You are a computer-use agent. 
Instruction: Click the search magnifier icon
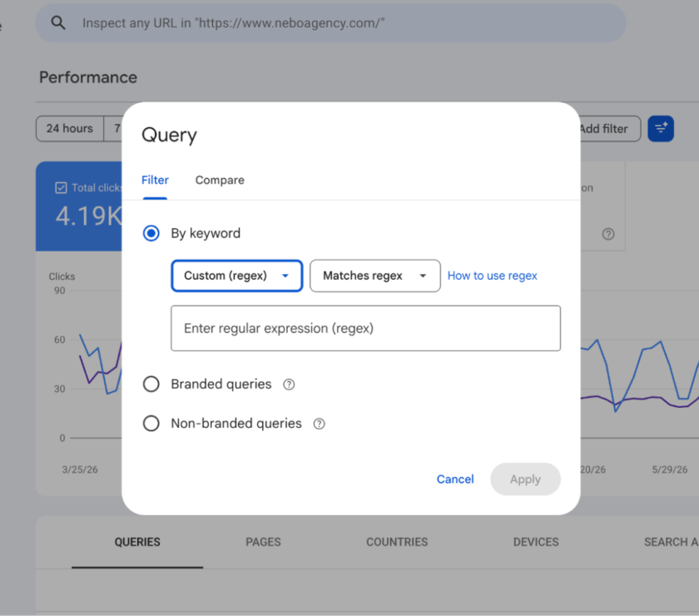coord(58,22)
